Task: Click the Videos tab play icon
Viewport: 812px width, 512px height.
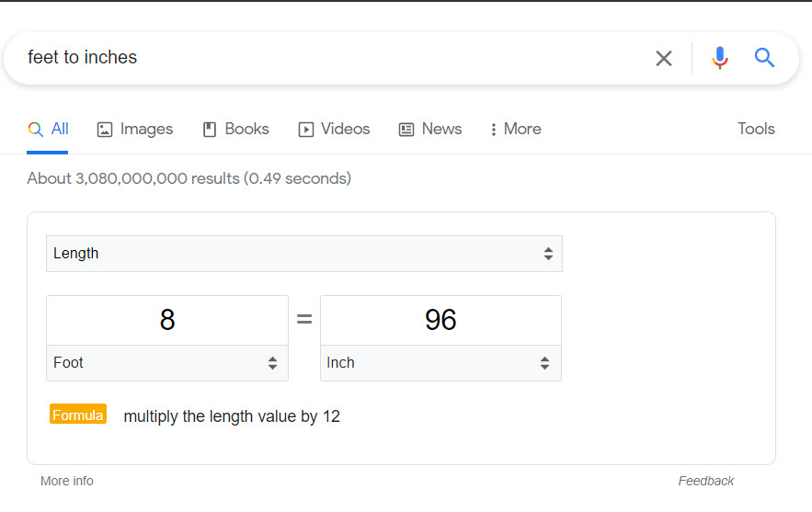Action: pyautogui.click(x=305, y=130)
